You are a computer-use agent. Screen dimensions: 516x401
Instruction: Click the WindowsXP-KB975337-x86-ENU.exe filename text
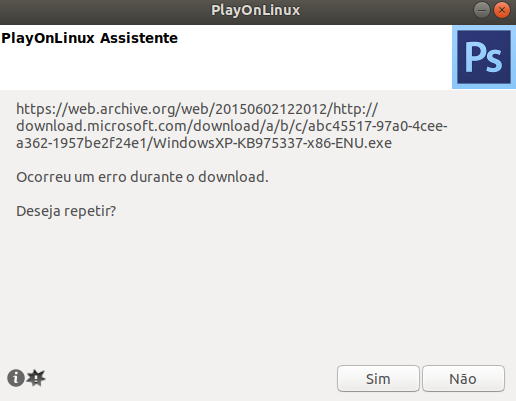click(272, 143)
